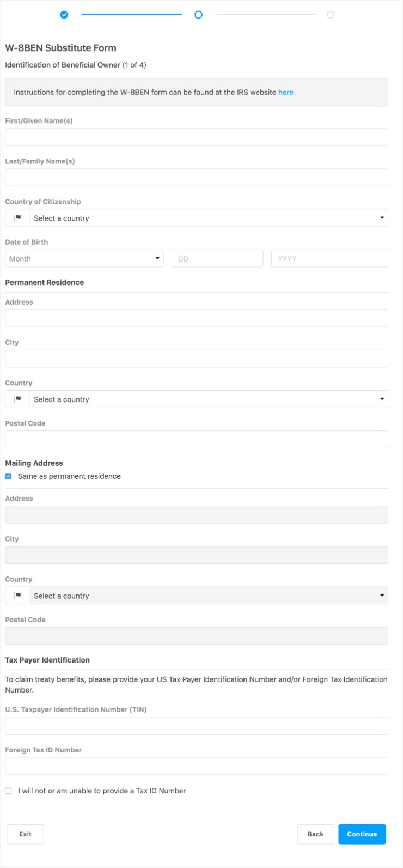Click the 'Mailing Address' section heading

click(34, 463)
